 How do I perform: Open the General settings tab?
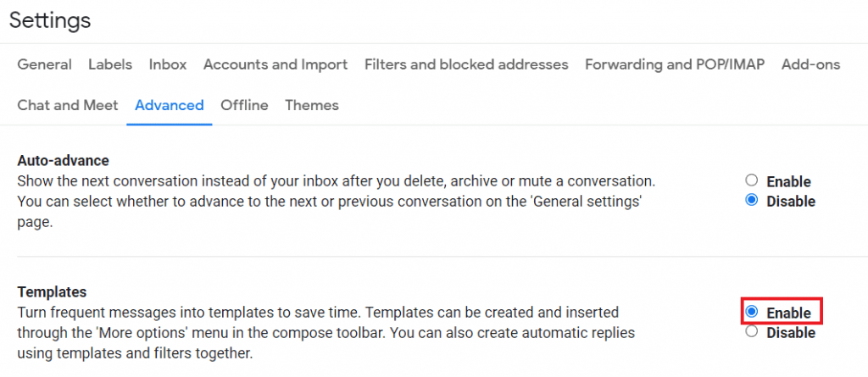(x=44, y=64)
